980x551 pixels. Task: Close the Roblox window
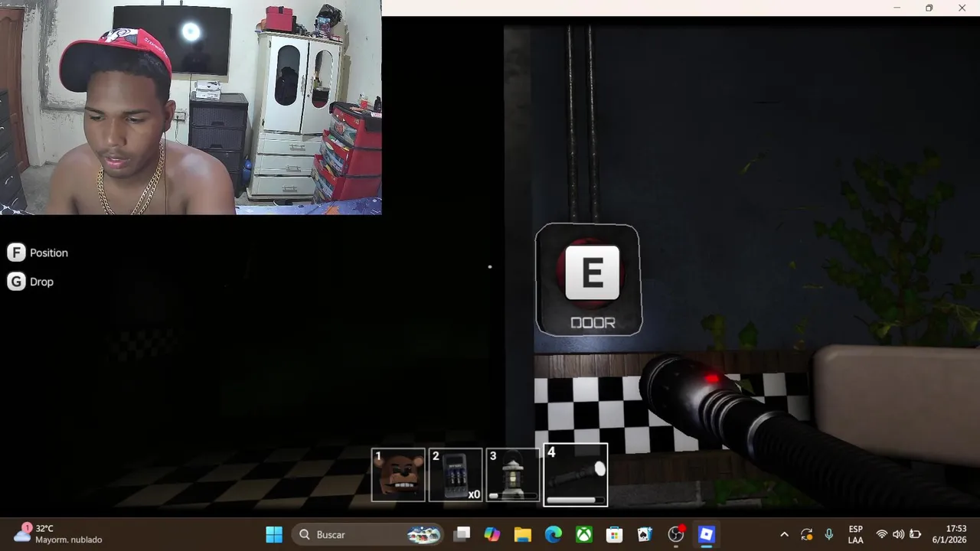point(962,8)
